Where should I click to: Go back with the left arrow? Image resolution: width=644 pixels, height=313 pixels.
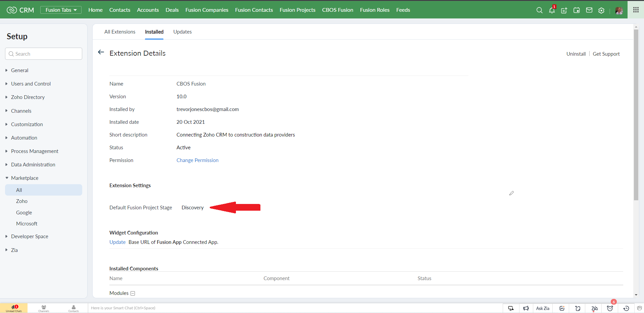coord(101,52)
